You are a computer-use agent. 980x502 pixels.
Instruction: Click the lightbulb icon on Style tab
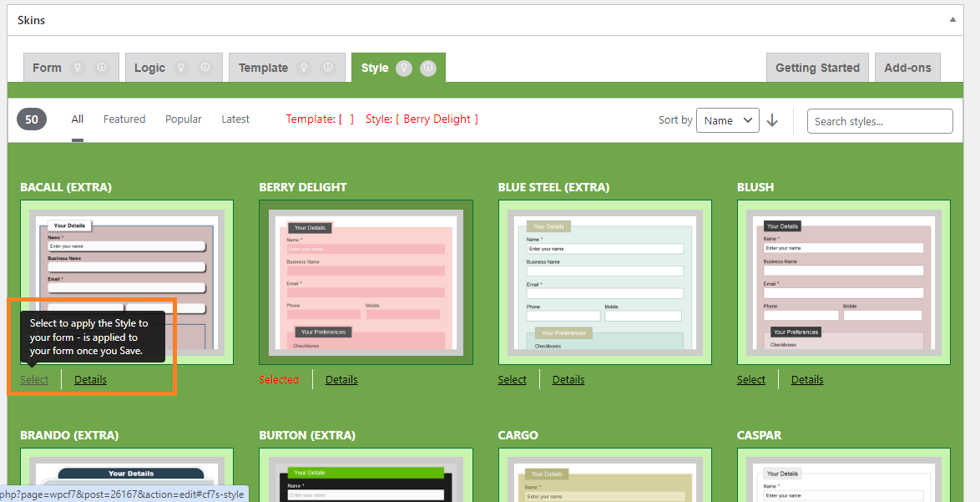click(x=404, y=68)
